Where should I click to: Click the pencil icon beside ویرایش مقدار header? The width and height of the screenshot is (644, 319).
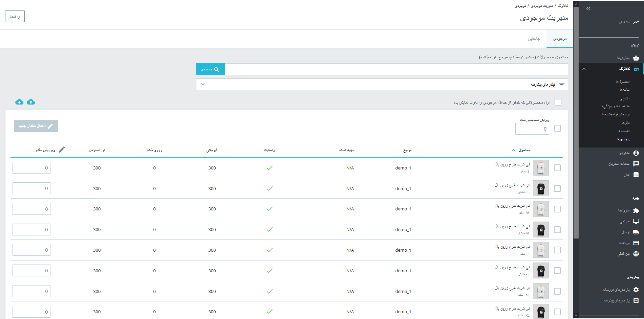[x=62, y=150]
